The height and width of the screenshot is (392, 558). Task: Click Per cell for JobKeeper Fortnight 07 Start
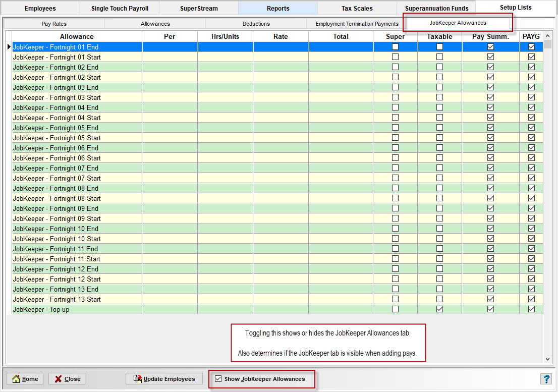click(170, 178)
